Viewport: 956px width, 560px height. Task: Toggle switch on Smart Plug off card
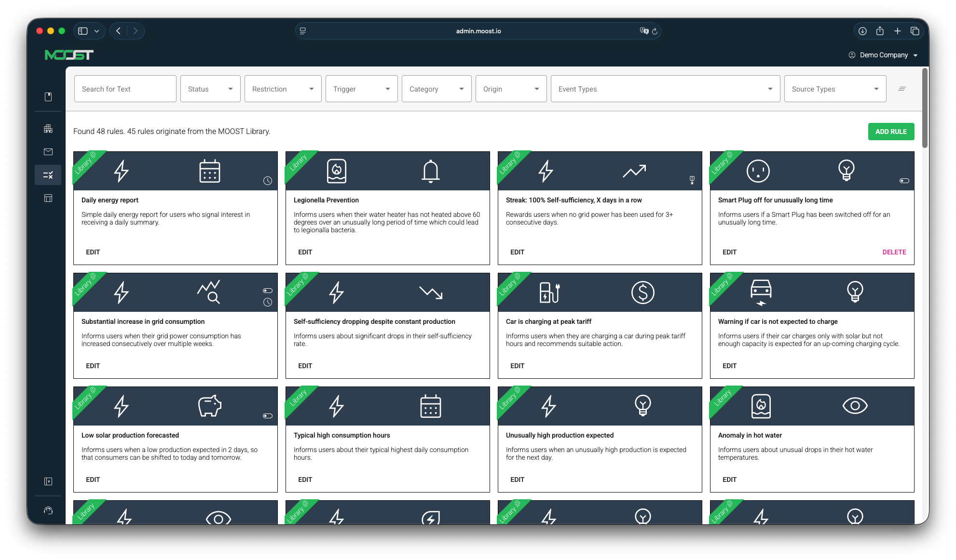(904, 181)
